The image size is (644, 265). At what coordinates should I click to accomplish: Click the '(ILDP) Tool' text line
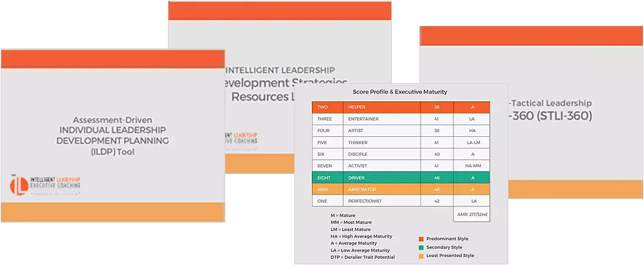pyautogui.click(x=112, y=151)
